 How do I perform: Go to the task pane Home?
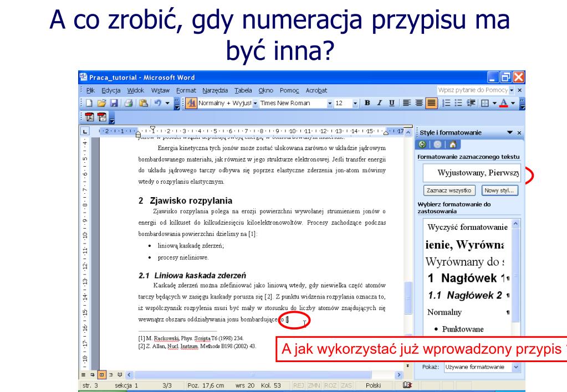tap(453, 145)
